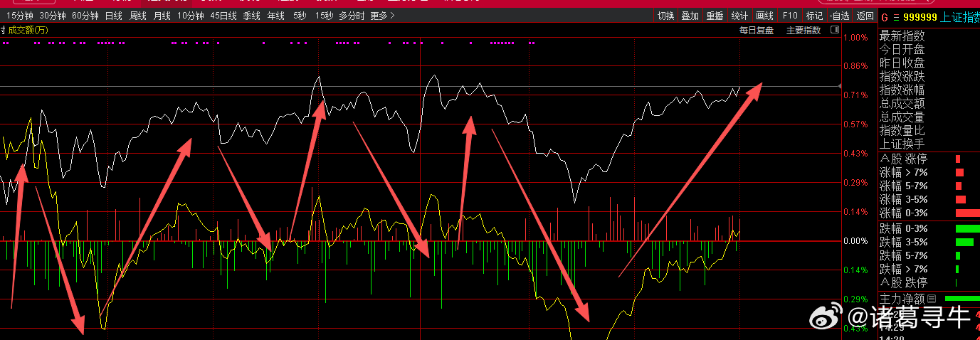
Task: Click the 1.00% axis label
Action: (855, 37)
